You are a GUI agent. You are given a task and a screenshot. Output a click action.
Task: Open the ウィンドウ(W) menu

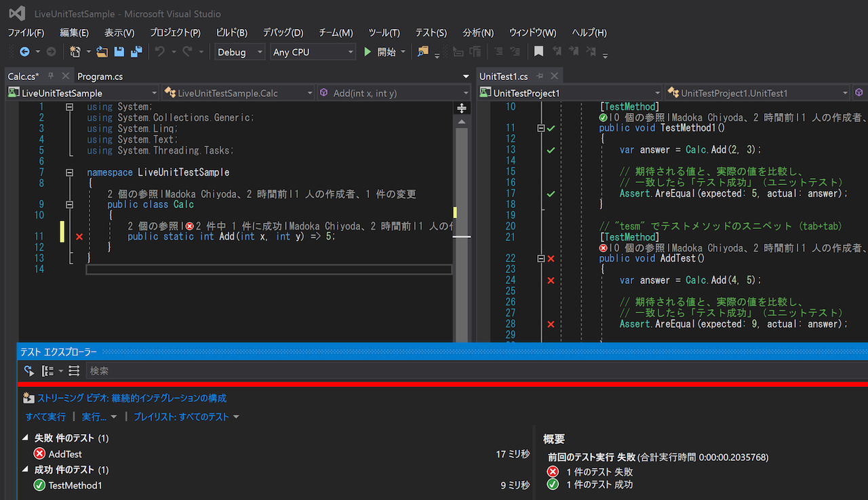point(532,33)
